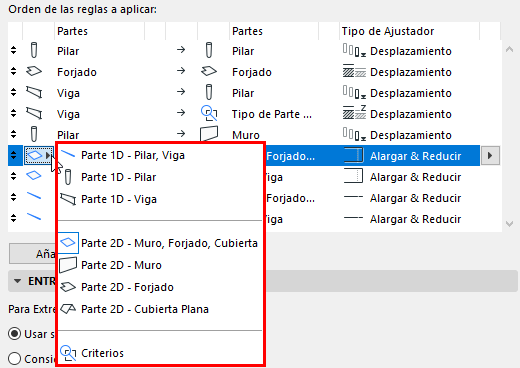The image size is (520, 368).
Task: Click blue 1D line icon in last rule row
Action: tap(34, 217)
